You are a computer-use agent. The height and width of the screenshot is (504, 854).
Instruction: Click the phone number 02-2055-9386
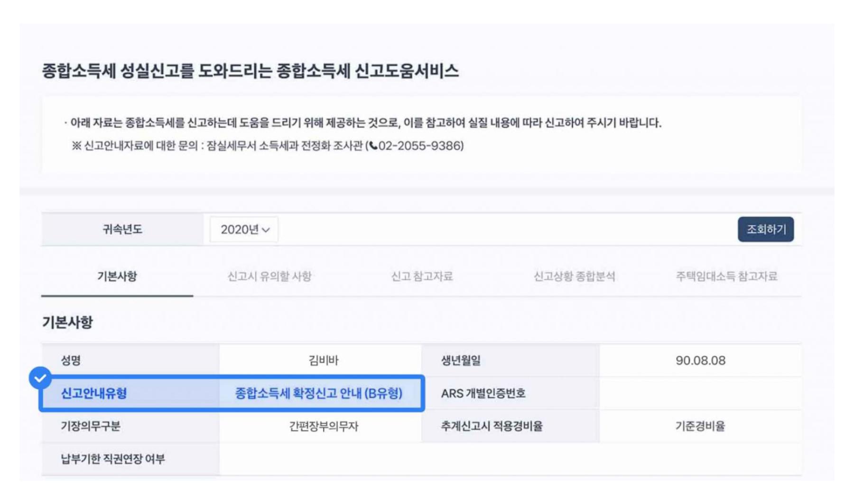click(x=420, y=146)
